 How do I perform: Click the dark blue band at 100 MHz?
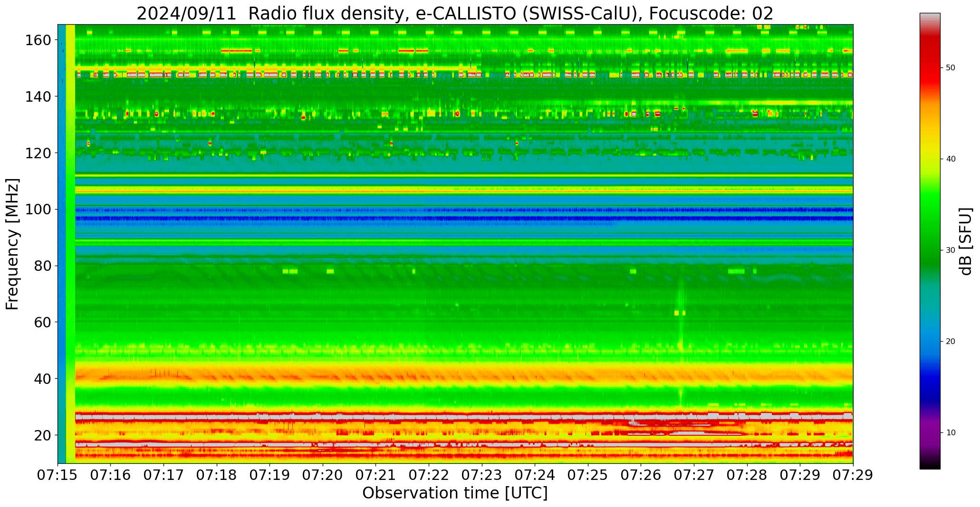[x=464, y=210]
